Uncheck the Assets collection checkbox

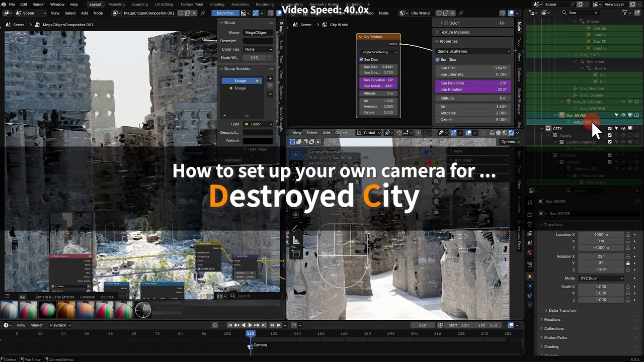pos(610,135)
